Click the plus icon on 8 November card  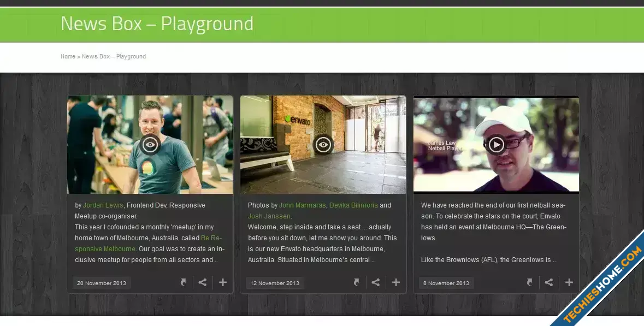click(569, 282)
